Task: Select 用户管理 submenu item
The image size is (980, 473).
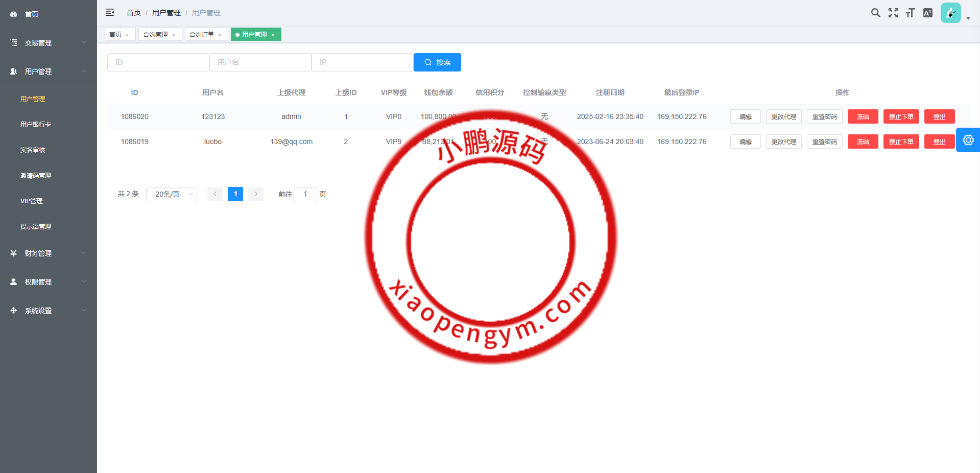Action: coord(49,99)
